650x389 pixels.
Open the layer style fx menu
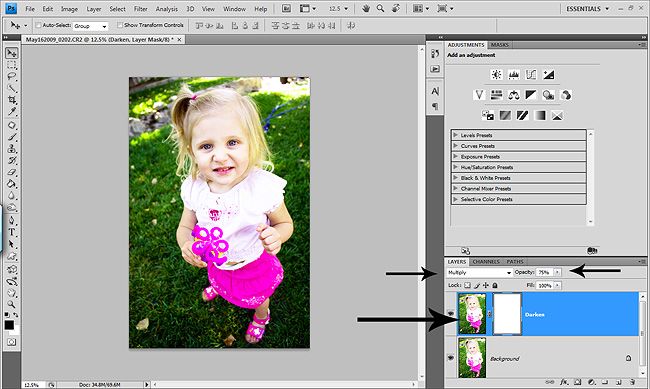(564, 382)
